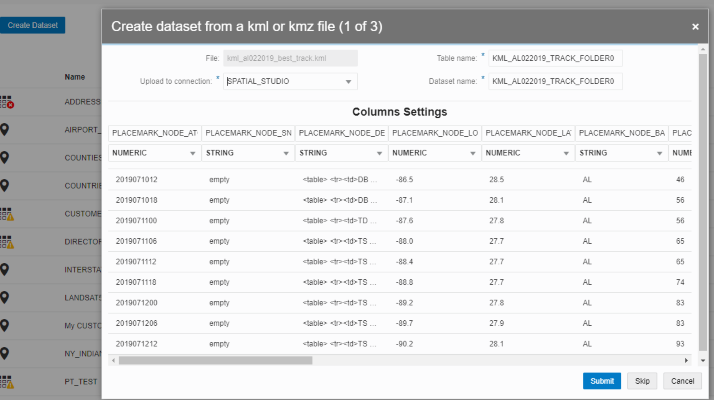714x400 pixels.
Task: Click Columns Settings heading
Action: click(x=399, y=112)
